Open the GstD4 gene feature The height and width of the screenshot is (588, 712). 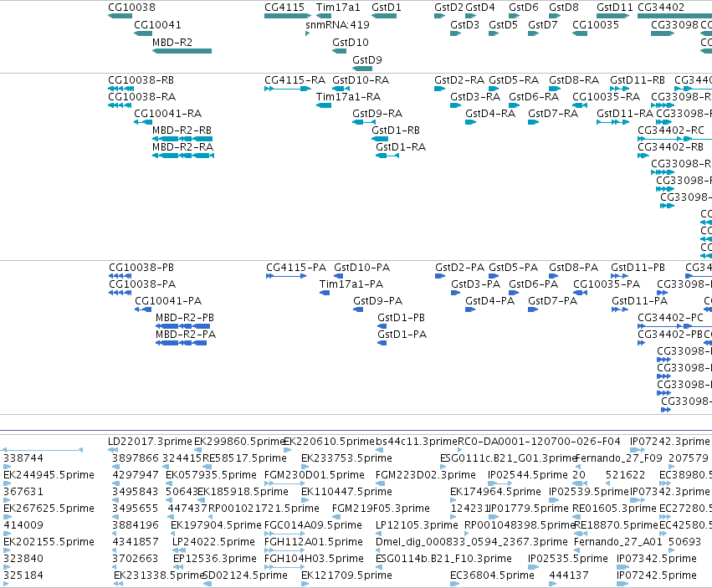(470, 16)
